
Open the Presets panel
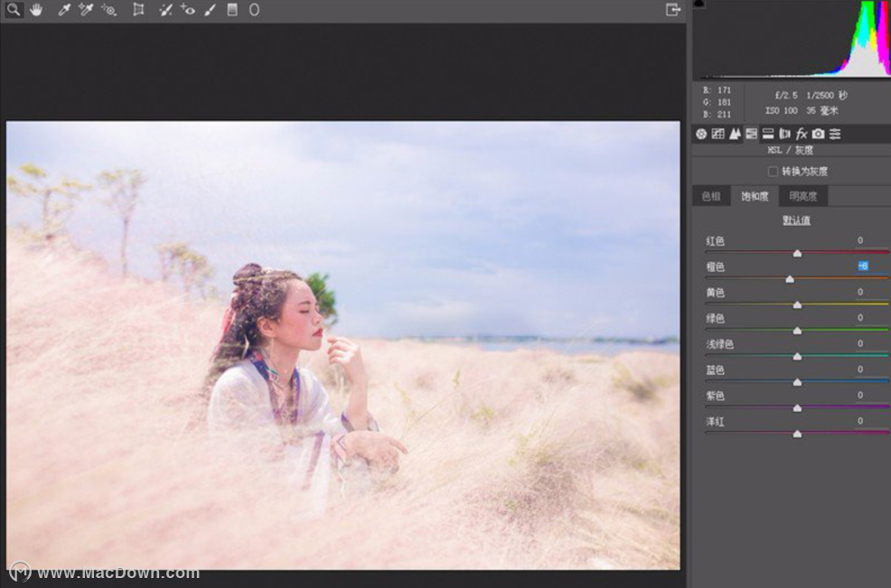coord(835,134)
